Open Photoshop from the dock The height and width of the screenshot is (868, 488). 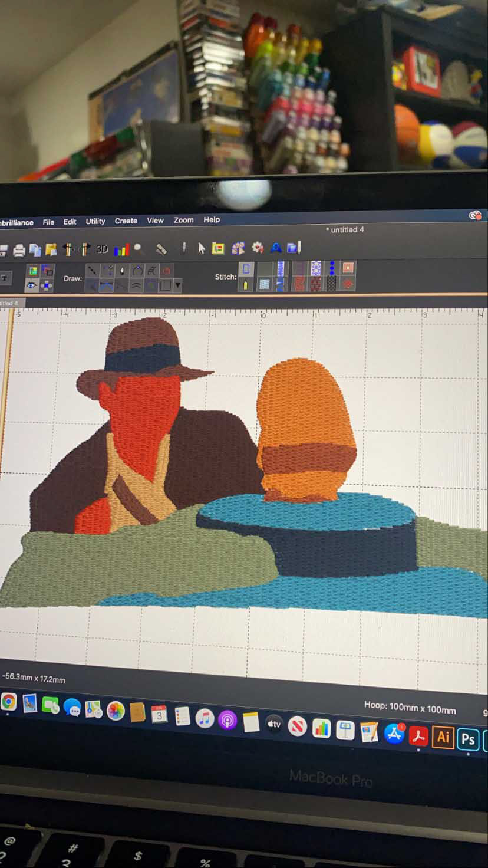(469, 738)
